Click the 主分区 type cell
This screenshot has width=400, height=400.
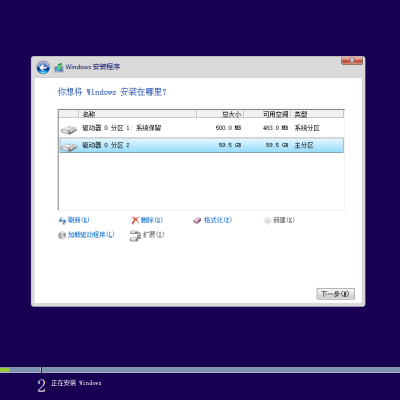(x=304, y=145)
